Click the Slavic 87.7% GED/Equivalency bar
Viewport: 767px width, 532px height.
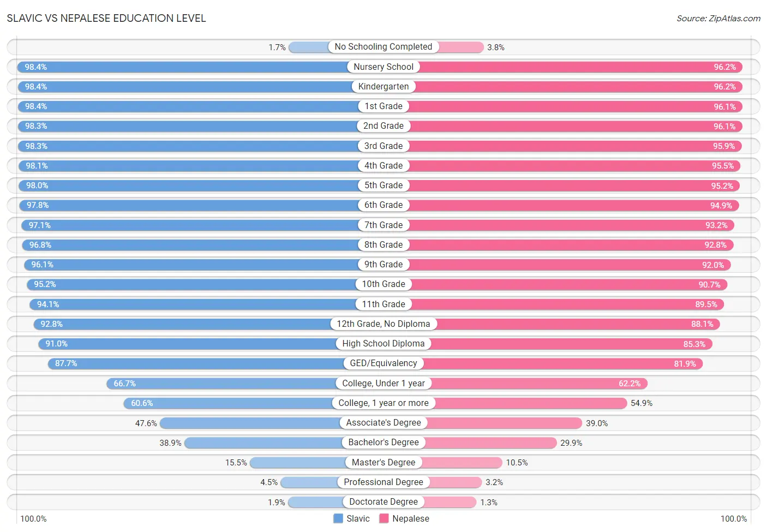215,363
